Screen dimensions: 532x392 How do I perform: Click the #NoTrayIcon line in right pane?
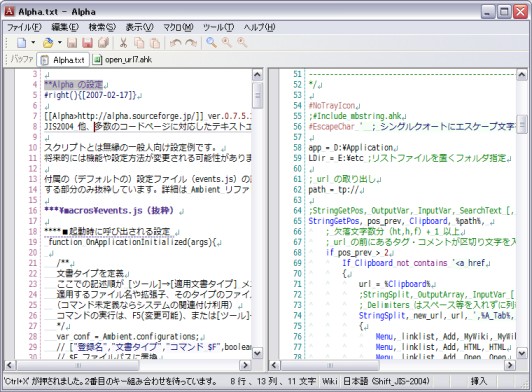[331, 106]
